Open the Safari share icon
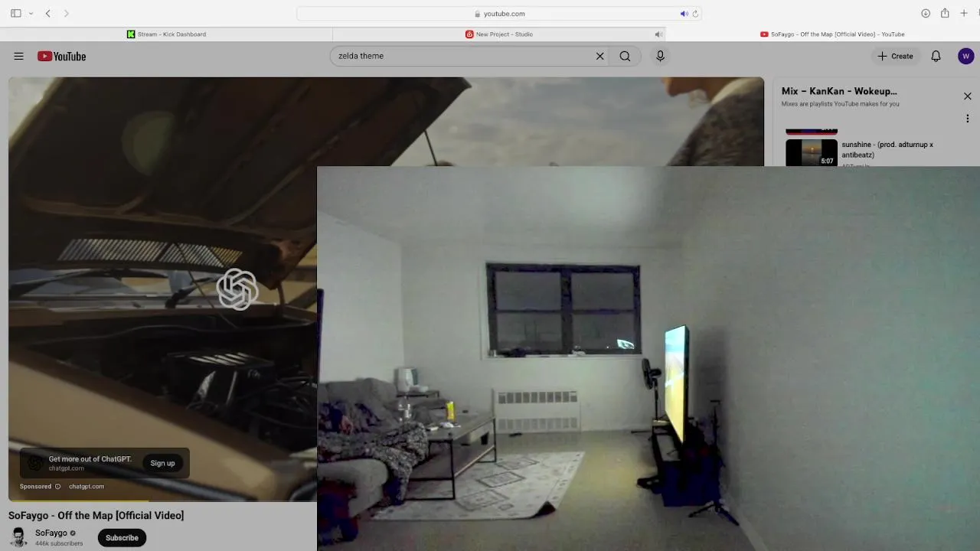This screenshot has height=551, width=980. coord(945,14)
